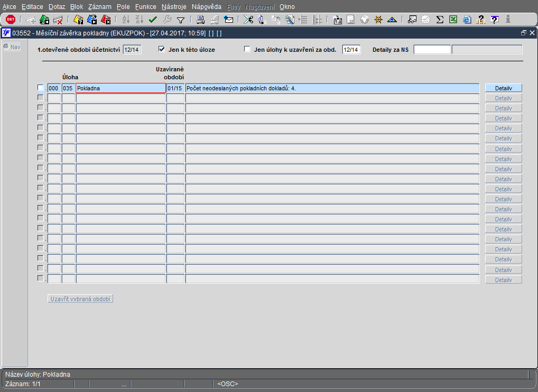Uncheck 'Jen k této úloze' checkbox
The height and width of the screenshot is (392, 538).
[162, 49]
